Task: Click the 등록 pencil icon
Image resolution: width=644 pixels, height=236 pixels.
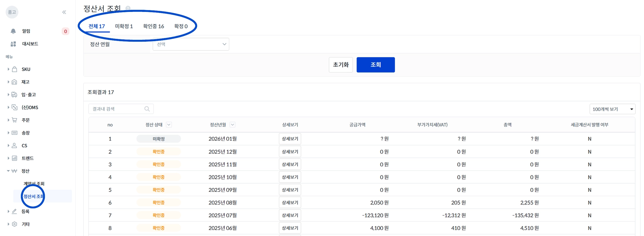Action: point(14,212)
